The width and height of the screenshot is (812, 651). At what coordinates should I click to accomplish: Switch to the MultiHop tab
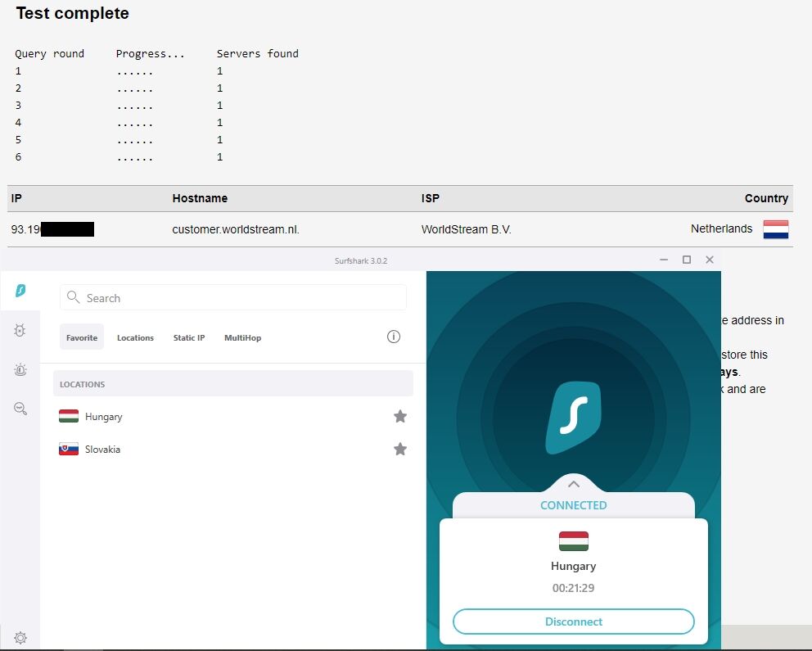242,337
